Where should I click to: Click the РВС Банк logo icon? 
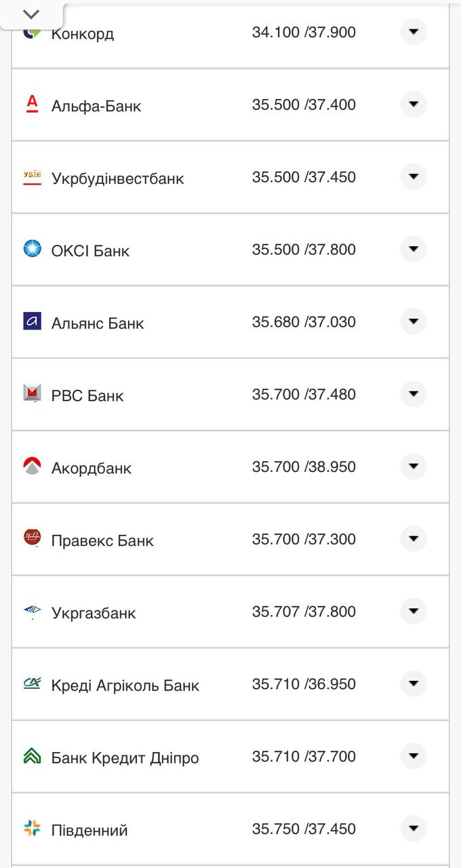coord(32,393)
